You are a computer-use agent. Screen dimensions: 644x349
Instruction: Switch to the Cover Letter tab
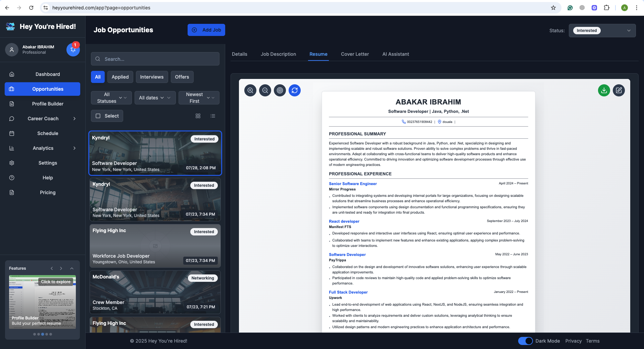[355, 54]
